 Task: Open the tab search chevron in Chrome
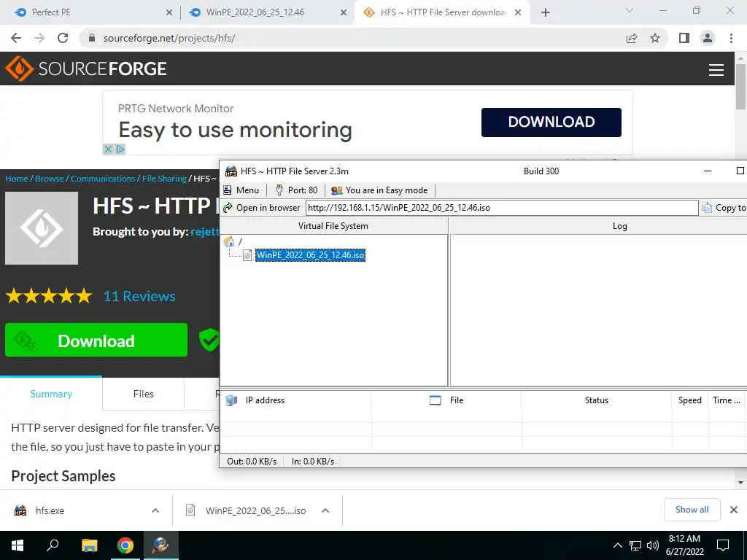point(630,10)
